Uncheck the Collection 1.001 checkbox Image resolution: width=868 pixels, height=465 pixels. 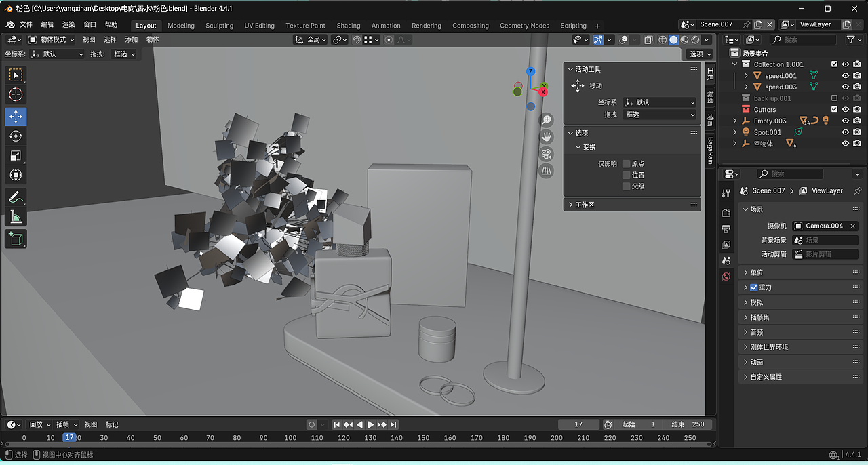point(834,64)
